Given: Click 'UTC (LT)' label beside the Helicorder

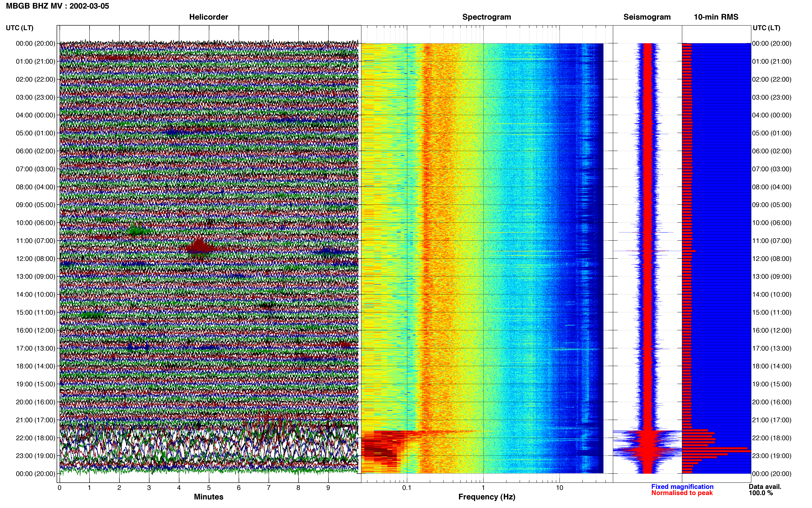Looking at the screenshot, I should 20,28.
